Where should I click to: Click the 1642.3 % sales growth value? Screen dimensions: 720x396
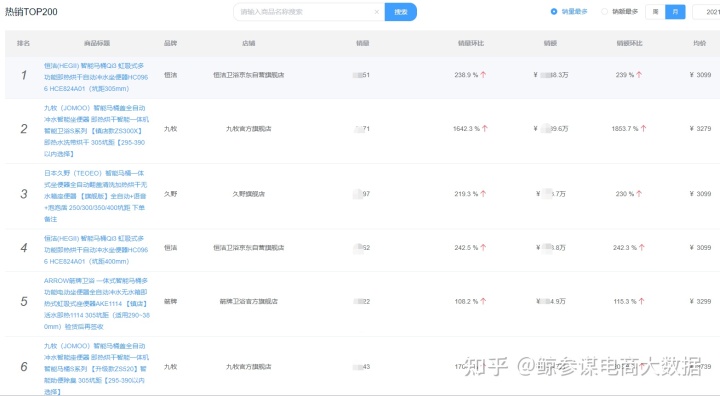tap(466, 129)
